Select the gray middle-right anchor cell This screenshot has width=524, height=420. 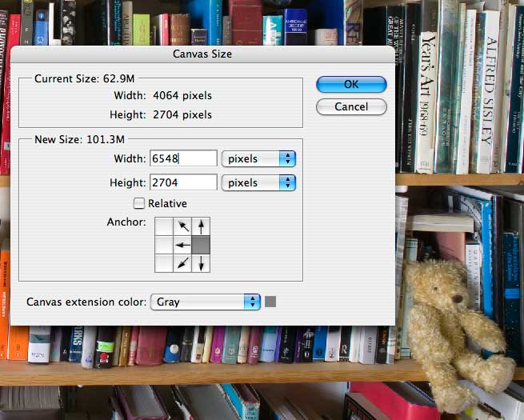(201, 245)
